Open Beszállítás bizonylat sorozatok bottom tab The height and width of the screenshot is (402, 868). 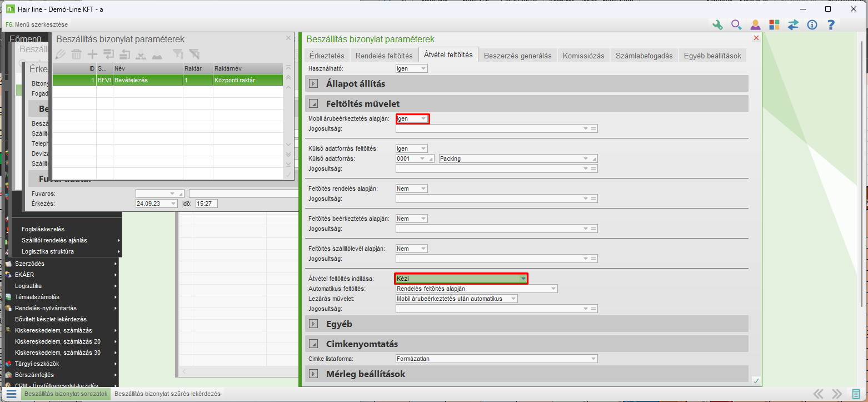pyautogui.click(x=66, y=394)
